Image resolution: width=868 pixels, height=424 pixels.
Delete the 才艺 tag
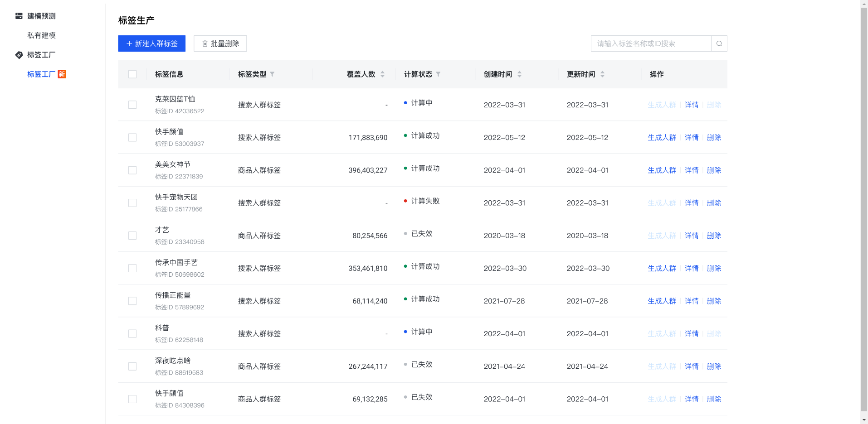pos(714,236)
